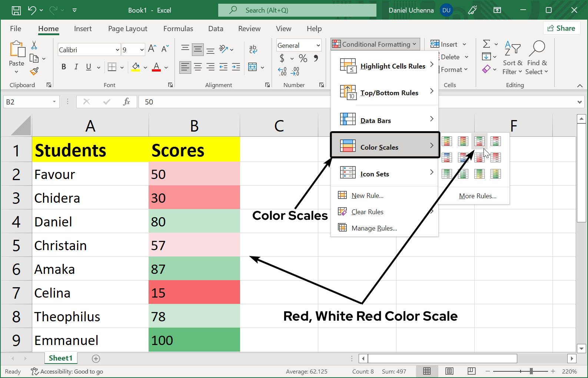Click the Increase Indent icon
The height and width of the screenshot is (378, 588).
coord(236,67)
